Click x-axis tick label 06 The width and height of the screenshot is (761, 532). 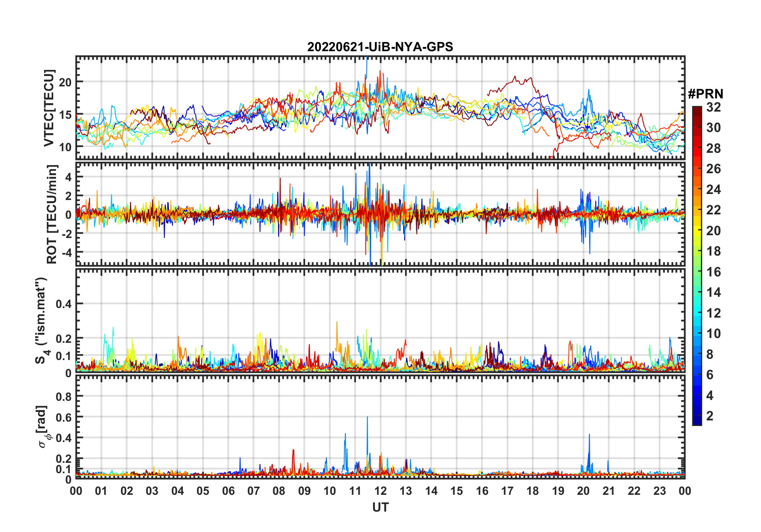pyautogui.click(x=228, y=491)
